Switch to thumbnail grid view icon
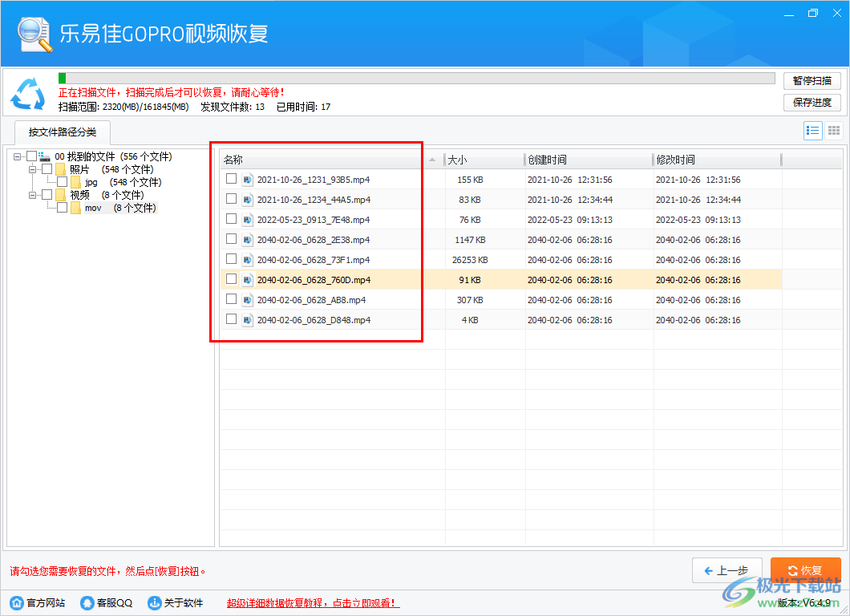The height and width of the screenshot is (616, 850). tap(834, 131)
